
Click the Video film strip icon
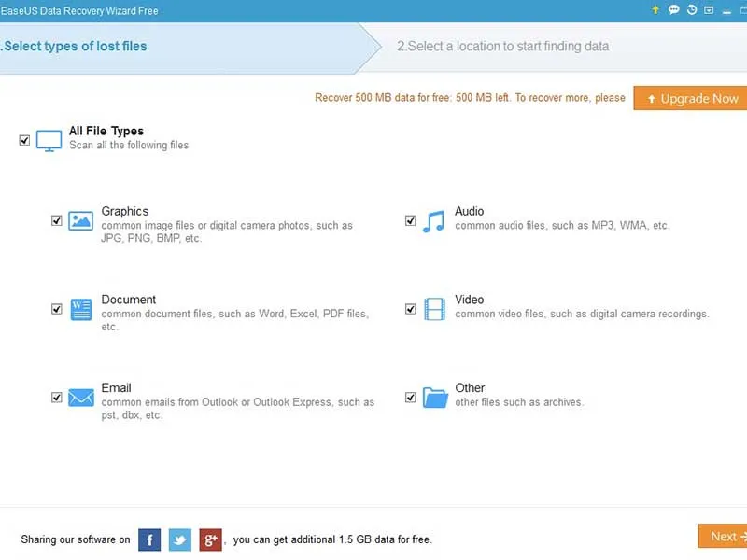(x=434, y=309)
